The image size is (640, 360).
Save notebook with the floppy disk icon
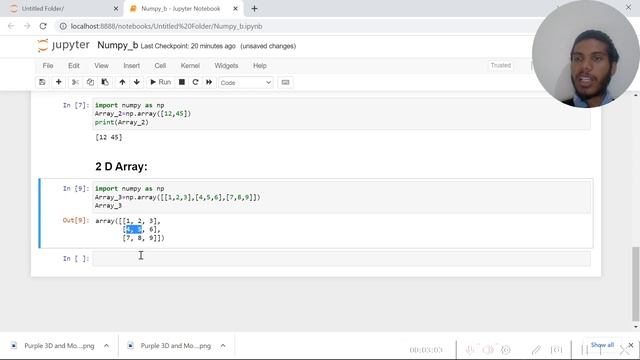42,82
